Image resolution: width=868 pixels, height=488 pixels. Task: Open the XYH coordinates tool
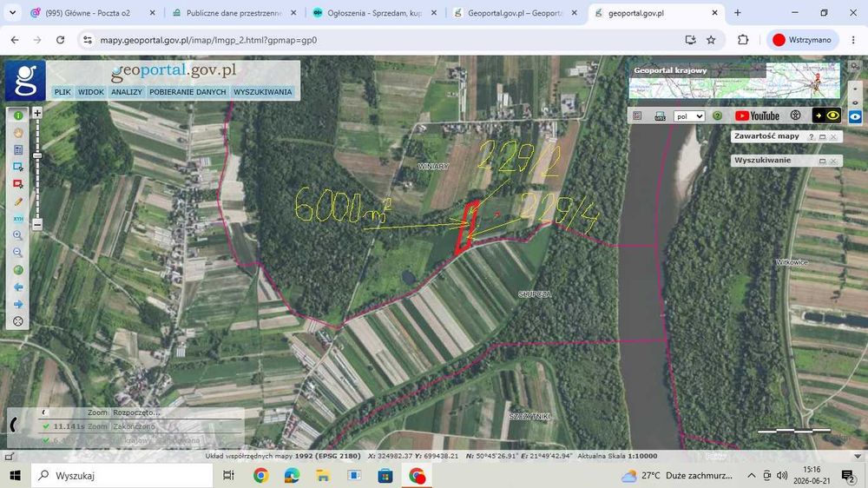[18, 218]
